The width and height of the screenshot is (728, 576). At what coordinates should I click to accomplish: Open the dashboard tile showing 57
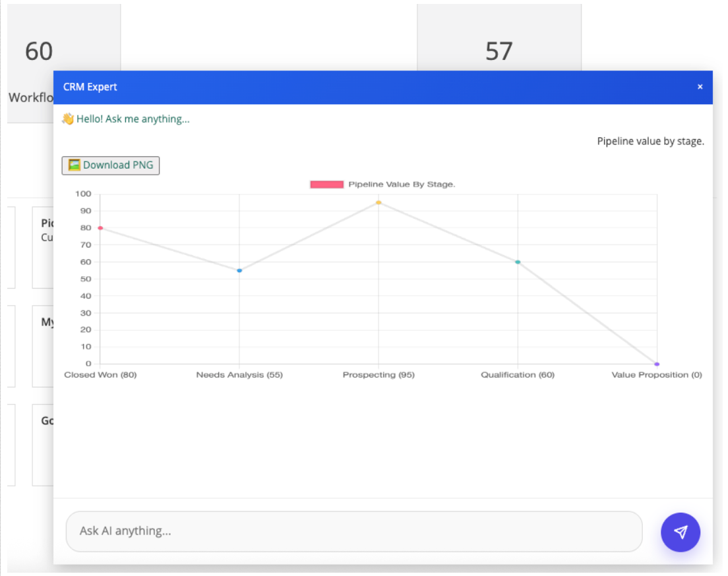tap(499, 38)
